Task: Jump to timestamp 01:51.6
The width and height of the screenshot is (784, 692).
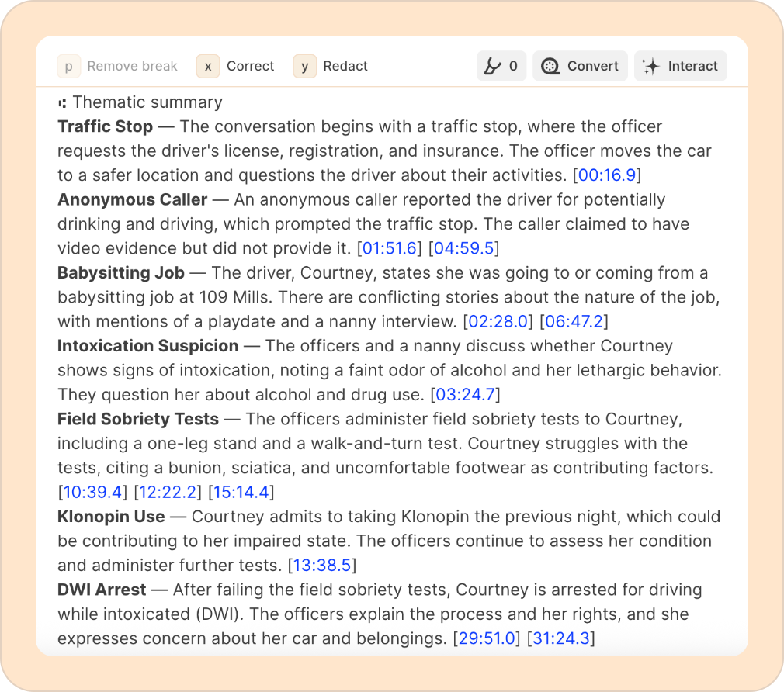Action: click(390, 248)
